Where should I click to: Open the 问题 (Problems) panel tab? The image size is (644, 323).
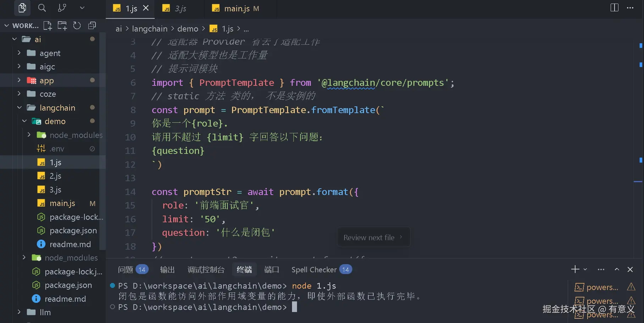tap(133, 270)
